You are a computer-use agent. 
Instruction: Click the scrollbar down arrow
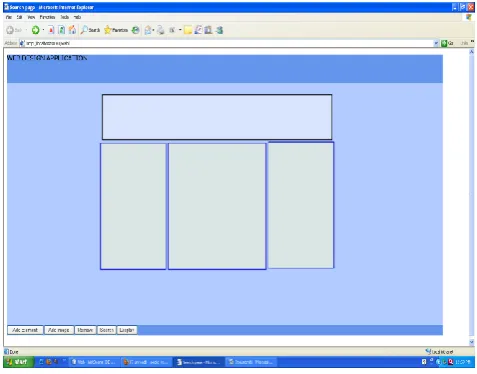[472, 342]
